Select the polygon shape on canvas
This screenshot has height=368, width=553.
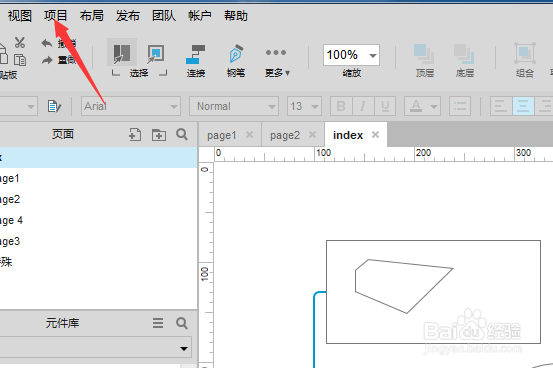(x=404, y=286)
